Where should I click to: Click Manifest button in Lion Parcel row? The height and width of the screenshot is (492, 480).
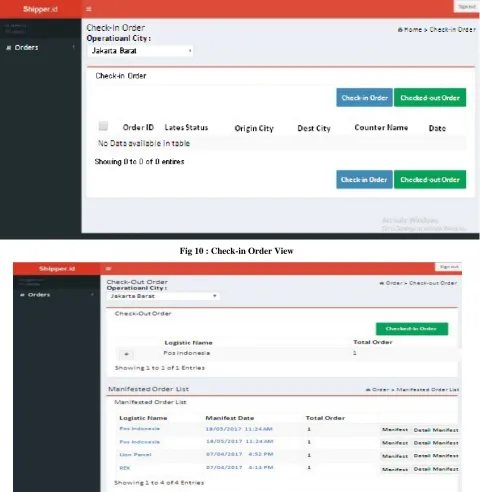click(x=395, y=456)
